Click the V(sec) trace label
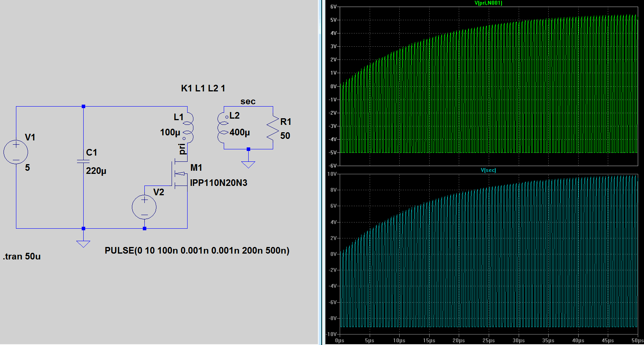The width and height of the screenshot is (644, 345). [x=488, y=170]
